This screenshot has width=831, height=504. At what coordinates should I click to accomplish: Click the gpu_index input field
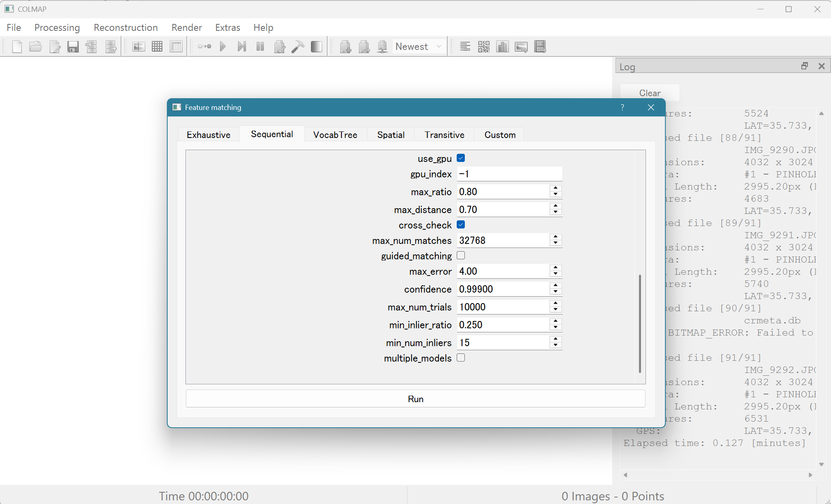(509, 174)
